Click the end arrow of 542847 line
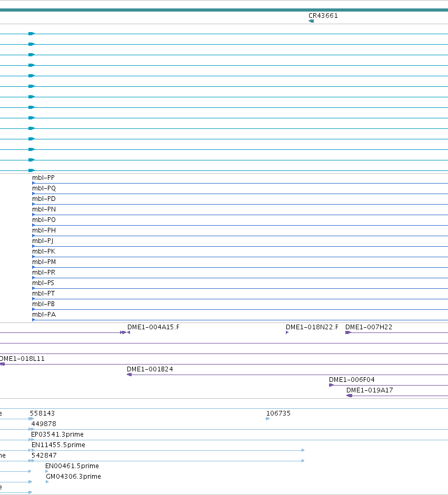Viewport: 448px width, 495px height. [303, 461]
